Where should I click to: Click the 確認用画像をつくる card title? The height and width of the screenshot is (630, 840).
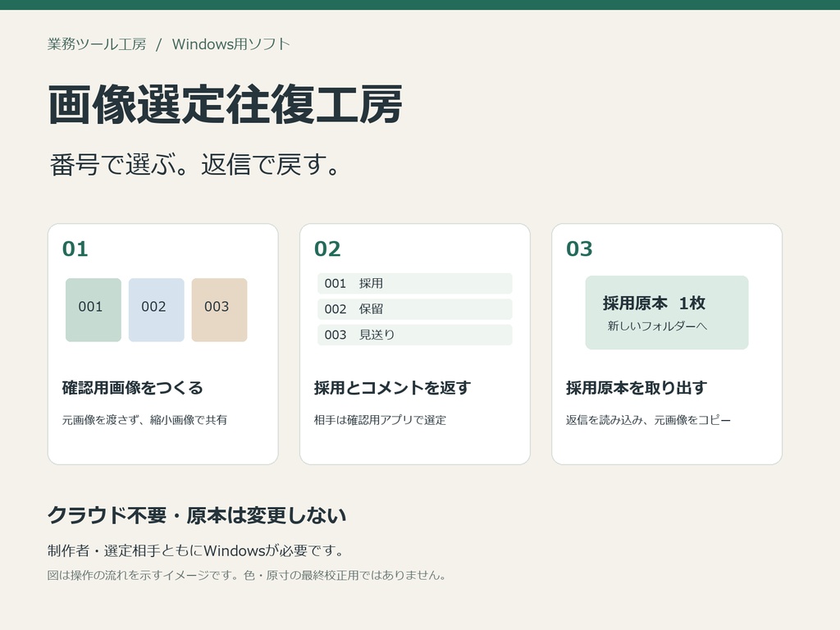132,387
